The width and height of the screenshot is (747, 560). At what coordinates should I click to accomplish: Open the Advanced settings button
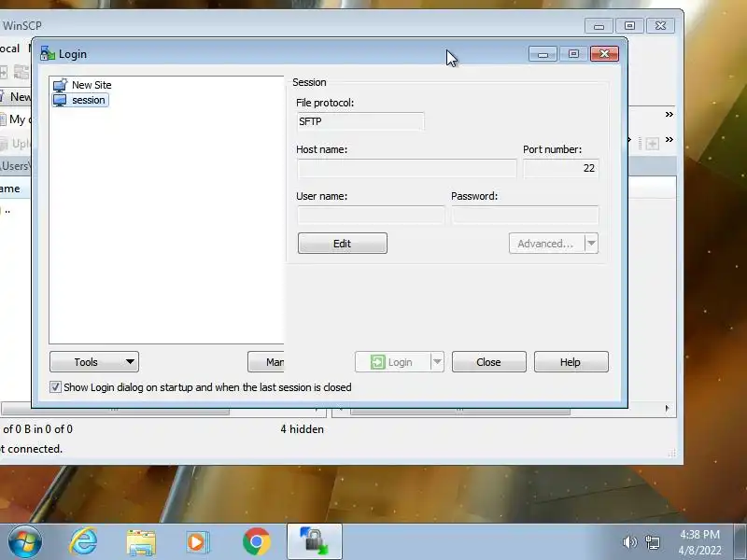click(x=546, y=244)
